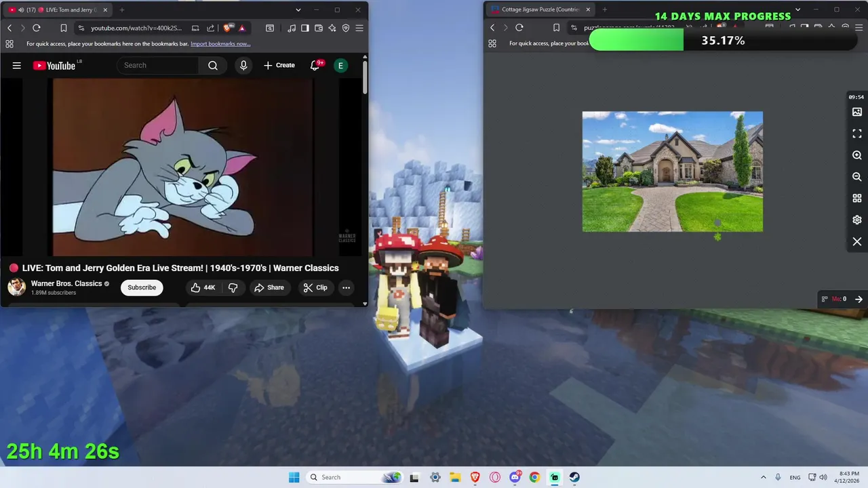Click the arrow next to the Mc: 0 counter
The width and height of the screenshot is (868, 488).
859,299
